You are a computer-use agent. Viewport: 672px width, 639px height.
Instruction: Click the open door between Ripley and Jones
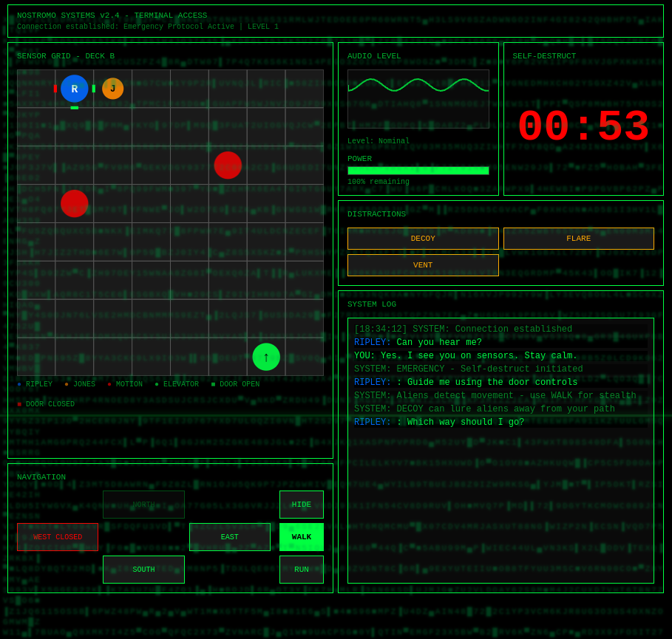93,89
